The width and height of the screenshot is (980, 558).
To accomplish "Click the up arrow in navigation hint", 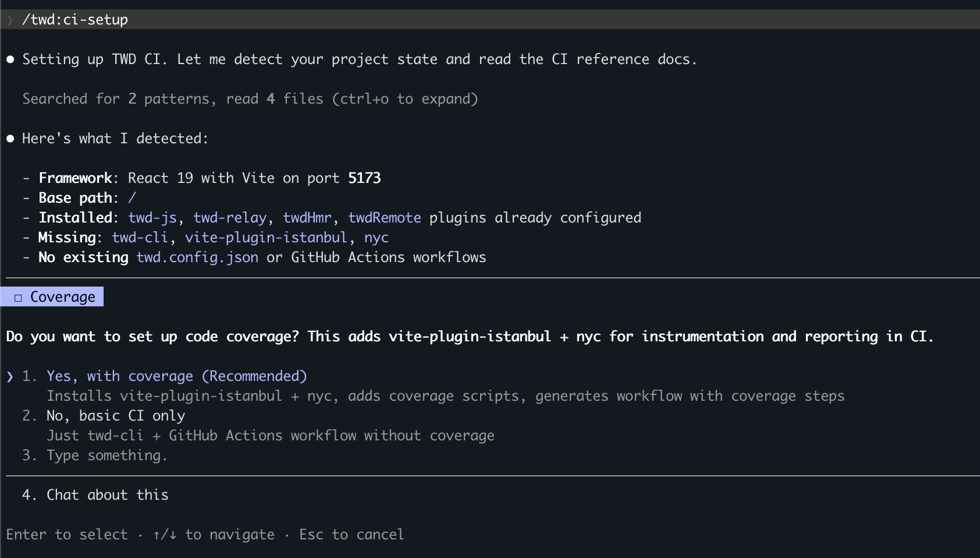I will pyautogui.click(x=157, y=534).
